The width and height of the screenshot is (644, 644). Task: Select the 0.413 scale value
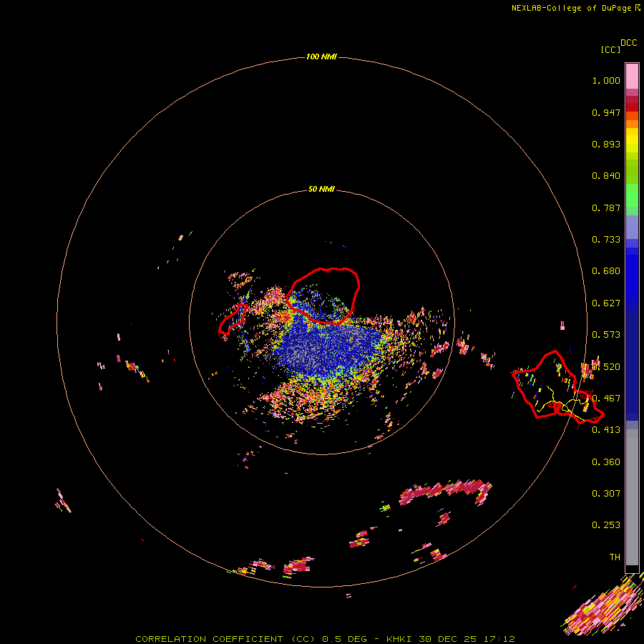click(606, 430)
